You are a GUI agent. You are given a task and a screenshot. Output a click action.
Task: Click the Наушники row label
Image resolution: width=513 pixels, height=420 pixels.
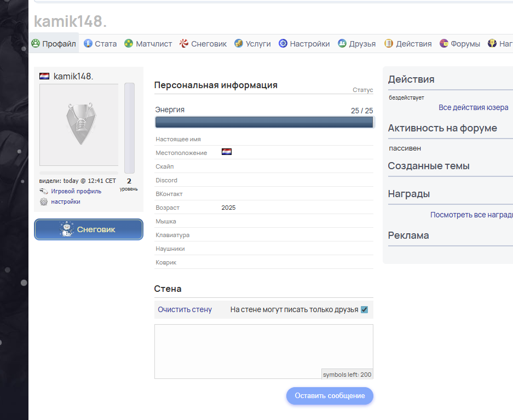(x=170, y=249)
